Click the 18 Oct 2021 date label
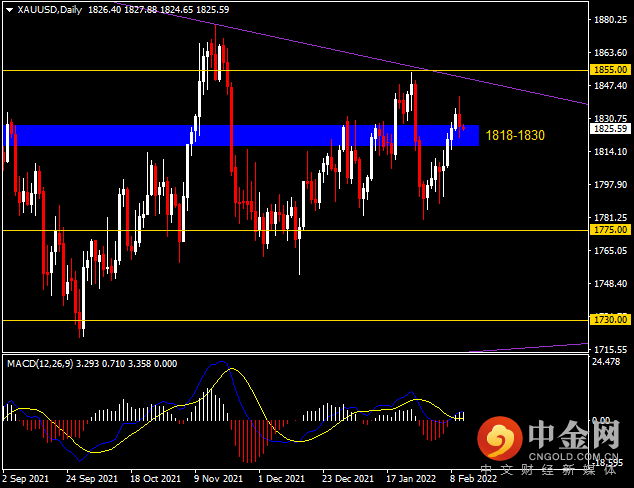Viewport: 634px width, 488px height. pyautogui.click(x=155, y=479)
